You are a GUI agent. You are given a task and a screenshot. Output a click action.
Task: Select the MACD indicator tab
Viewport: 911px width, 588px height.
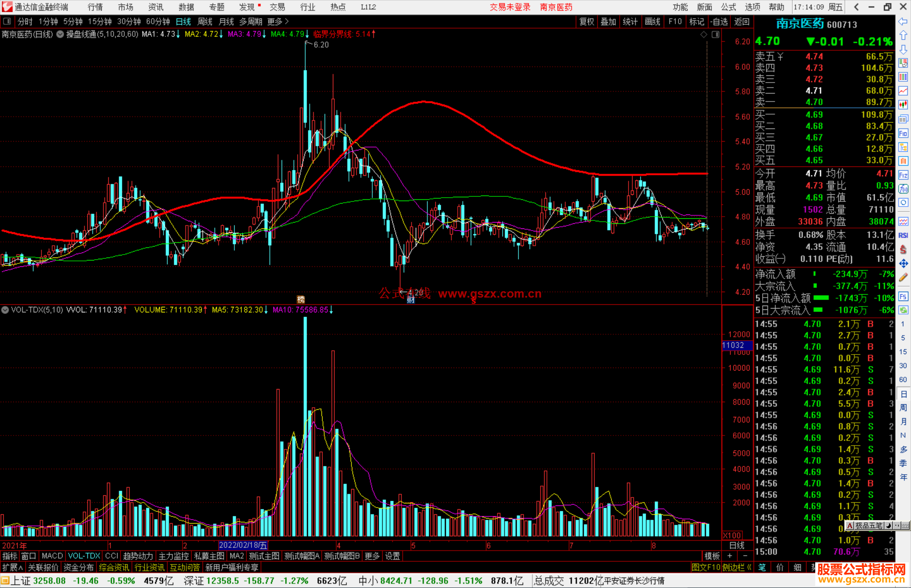click(x=52, y=556)
